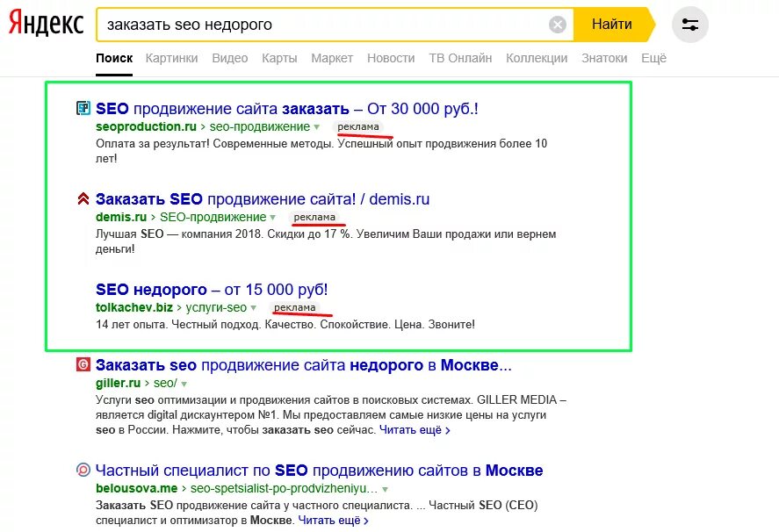Click the 'реклама' label on tolkachev.biz ad

tap(294, 307)
